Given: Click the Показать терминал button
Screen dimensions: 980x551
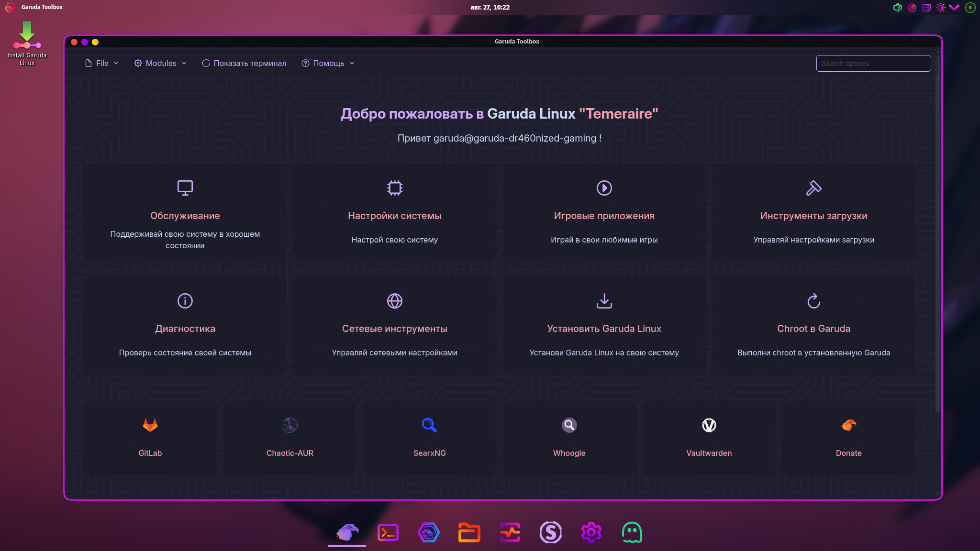Looking at the screenshot, I should pyautogui.click(x=244, y=63).
